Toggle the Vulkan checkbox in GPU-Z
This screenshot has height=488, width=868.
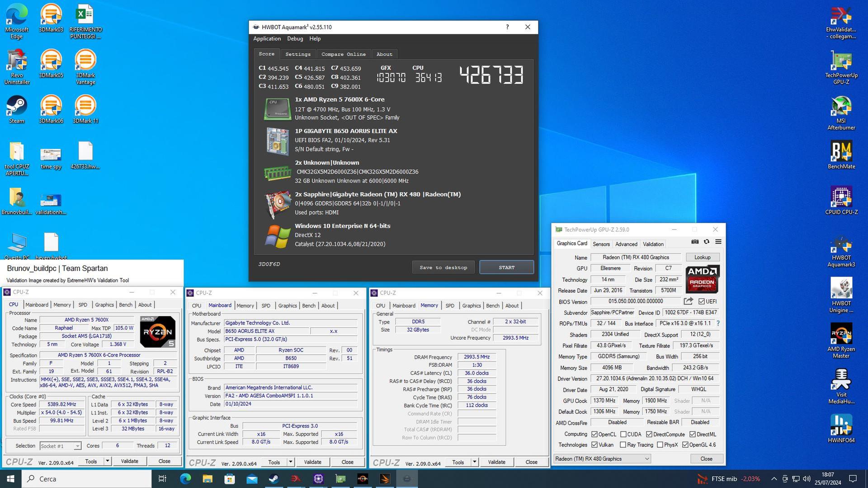click(594, 445)
